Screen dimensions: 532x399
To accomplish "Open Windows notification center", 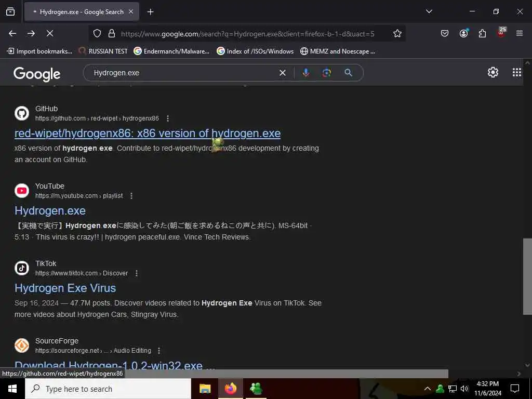I will 515,389.
